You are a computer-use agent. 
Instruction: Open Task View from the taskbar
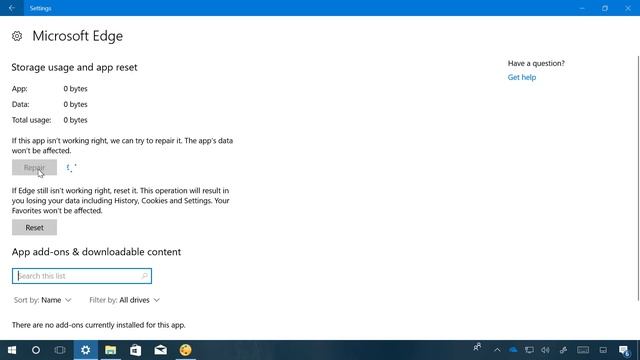point(60,350)
